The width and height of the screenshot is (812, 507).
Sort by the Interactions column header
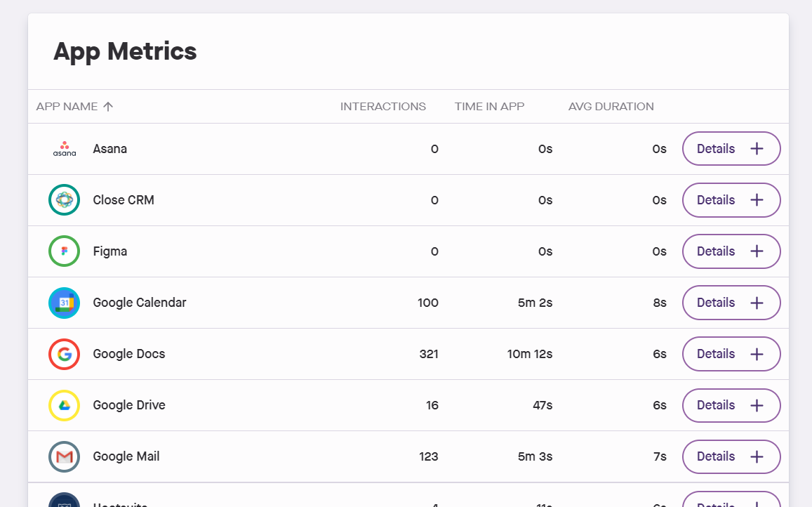[383, 107]
